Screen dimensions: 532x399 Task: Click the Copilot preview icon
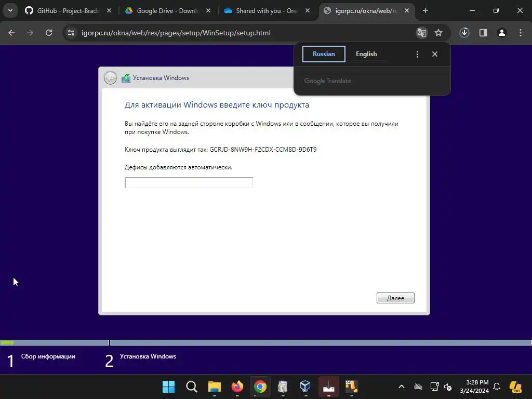[515, 387]
